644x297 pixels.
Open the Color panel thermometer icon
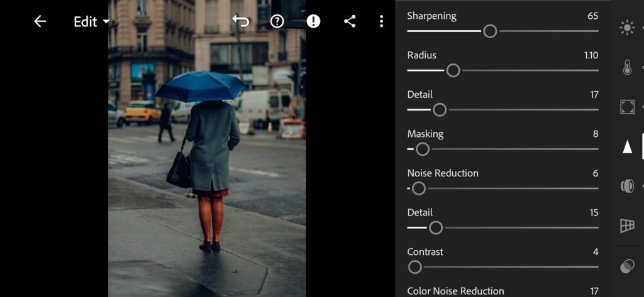coord(627,67)
